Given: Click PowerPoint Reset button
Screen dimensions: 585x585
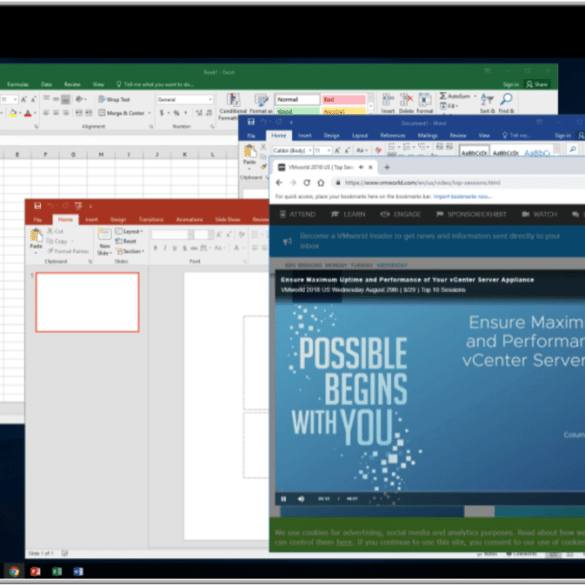Looking at the screenshot, I should [126, 241].
